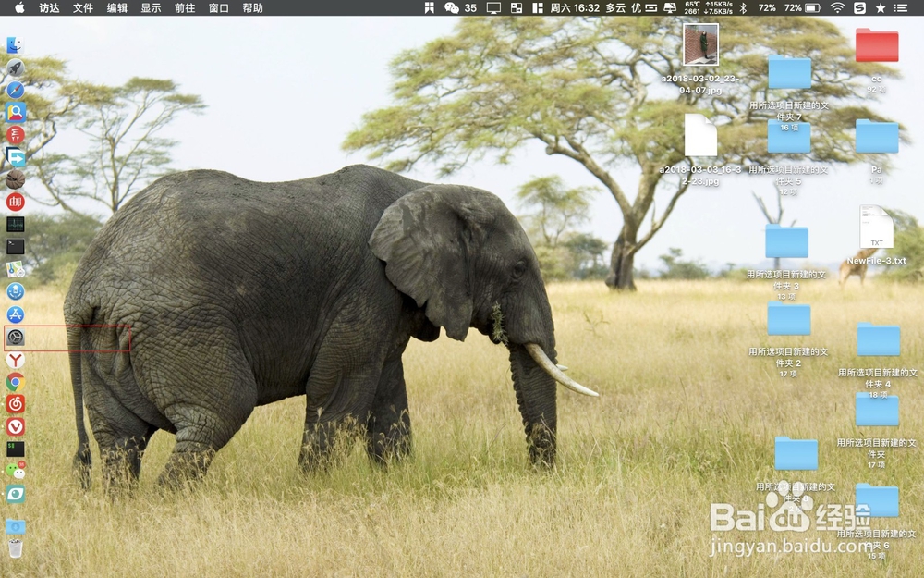Click the star icon in menu bar
924x578 pixels.
point(881,7)
